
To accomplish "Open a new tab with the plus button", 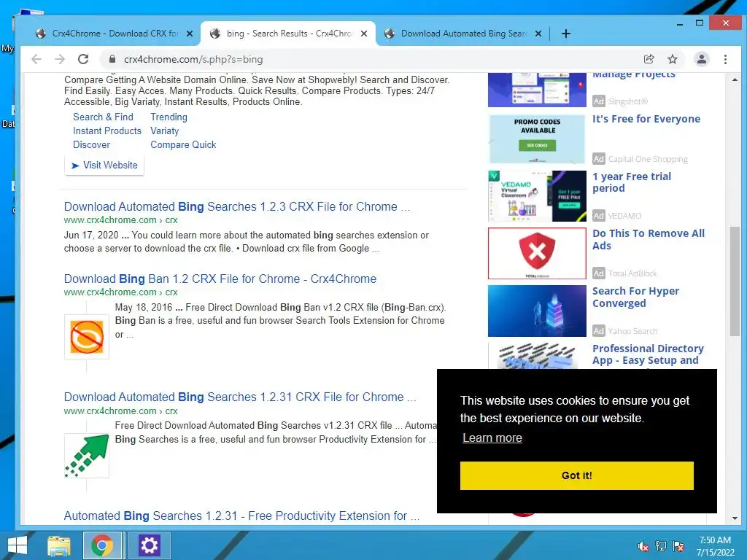I will click(565, 34).
